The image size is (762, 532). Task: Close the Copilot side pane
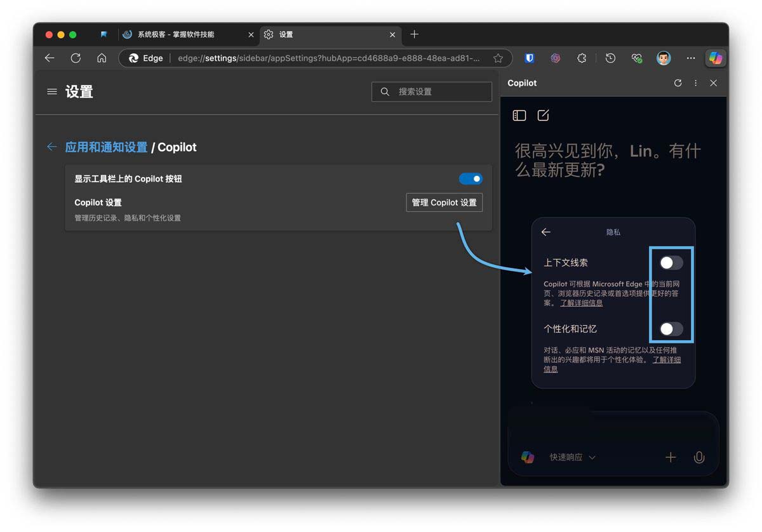[x=713, y=83]
